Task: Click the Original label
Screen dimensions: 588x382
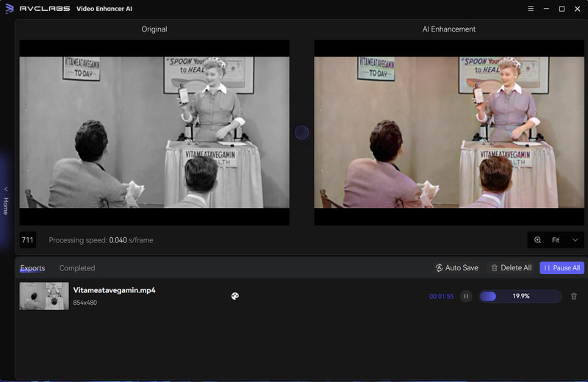Action: tap(154, 29)
